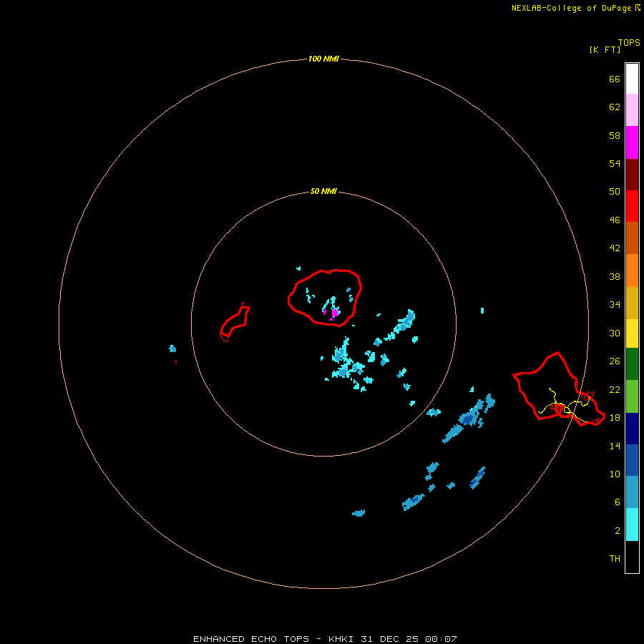
Task: Pick the dark red legend swatch
Action: point(632,174)
